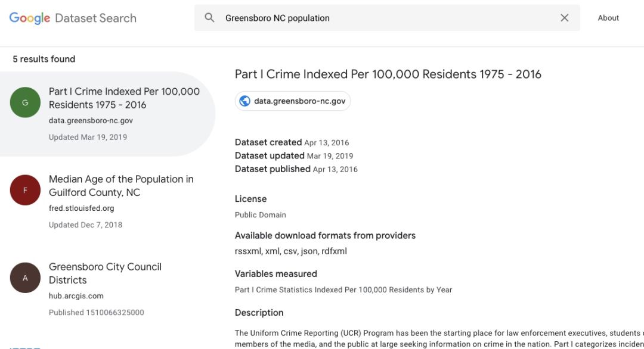Click the search magnifier icon

pyautogui.click(x=209, y=18)
